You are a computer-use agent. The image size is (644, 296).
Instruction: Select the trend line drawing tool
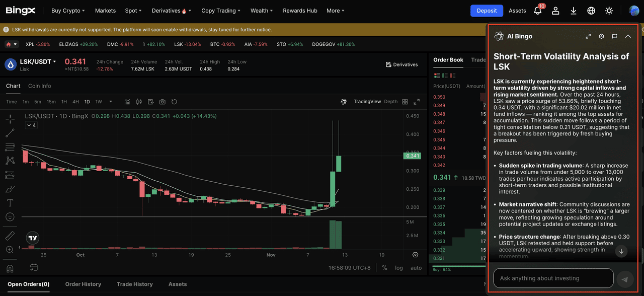(x=10, y=133)
